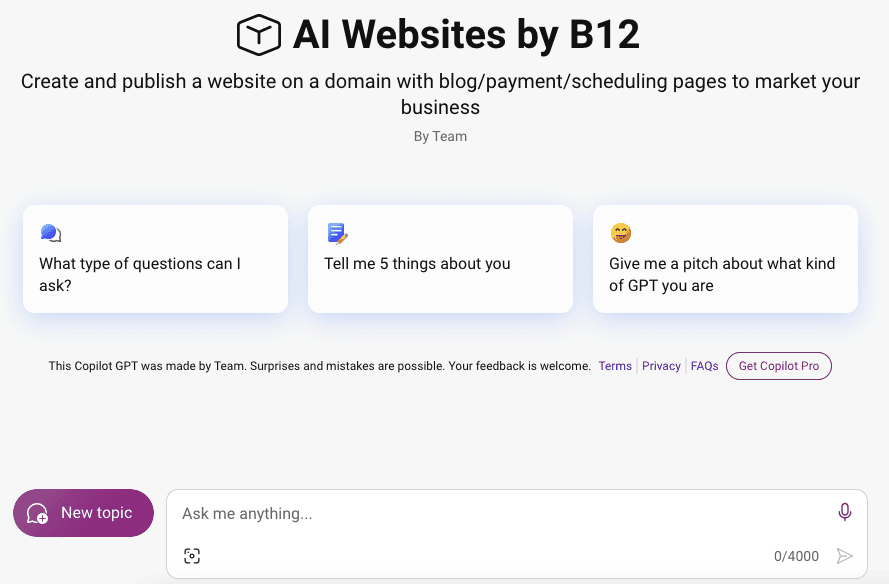Select the 'What type of questions can I ask?' card
This screenshot has width=889, height=584.
tap(155, 258)
